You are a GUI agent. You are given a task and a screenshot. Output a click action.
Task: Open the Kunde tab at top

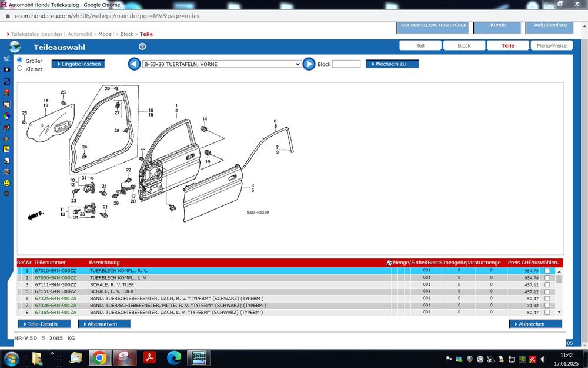coord(497,28)
